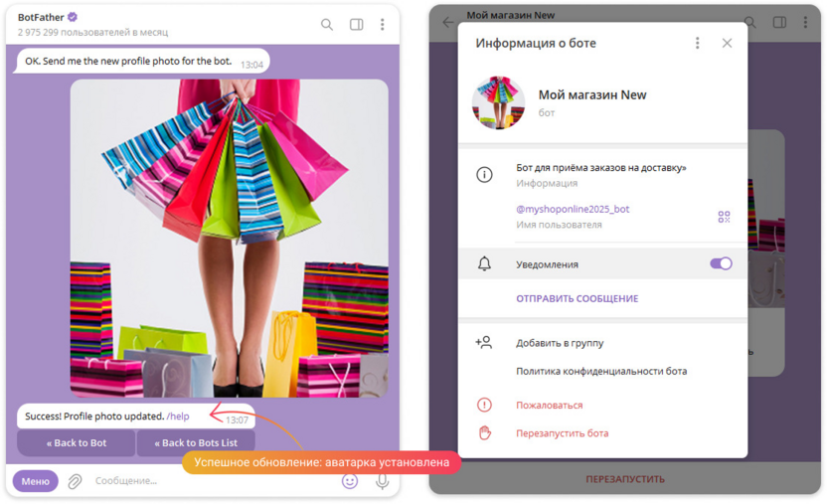The height and width of the screenshot is (504, 827).
Task: Click the microphone voice message icon
Action: click(383, 481)
